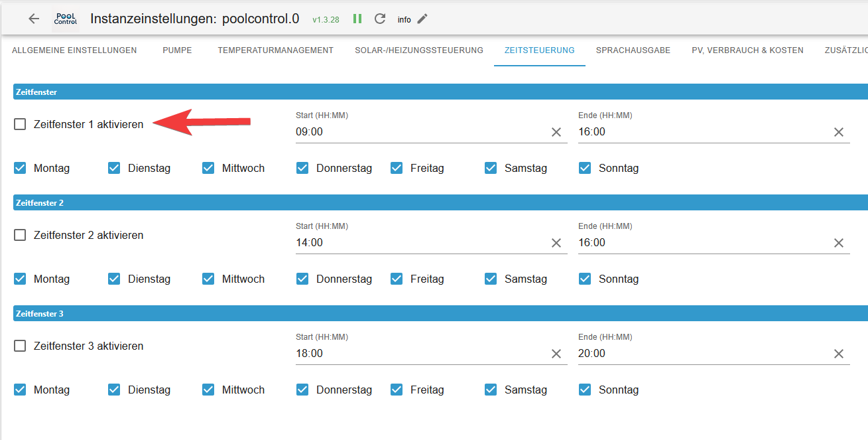Select the Zeitsteuerung tab
The height and width of the screenshot is (440, 868).
coord(539,50)
